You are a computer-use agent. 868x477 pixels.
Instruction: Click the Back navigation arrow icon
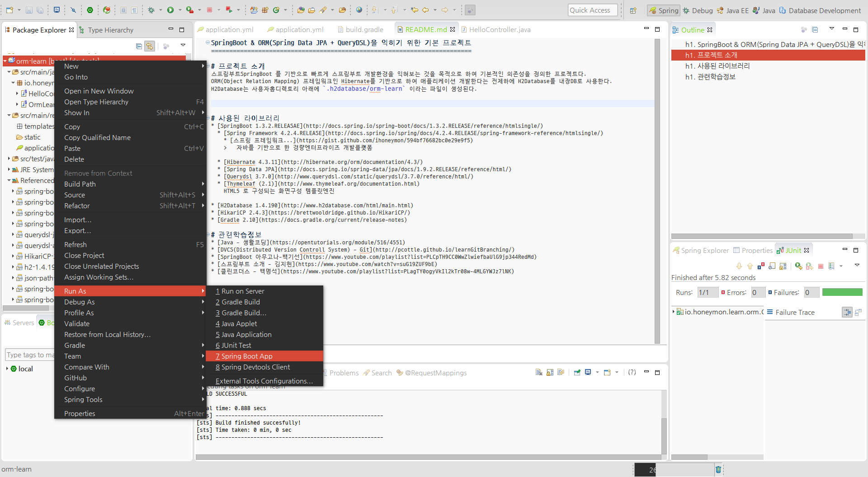point(425,10)
